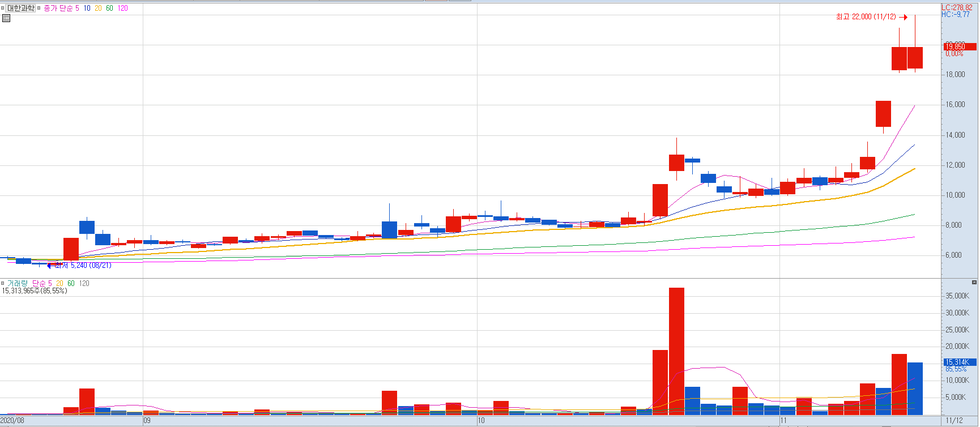The width and height of the screenshot is (980, 427).
Task: Click the 14,000 price axis label
Action: tap(955, 135)
